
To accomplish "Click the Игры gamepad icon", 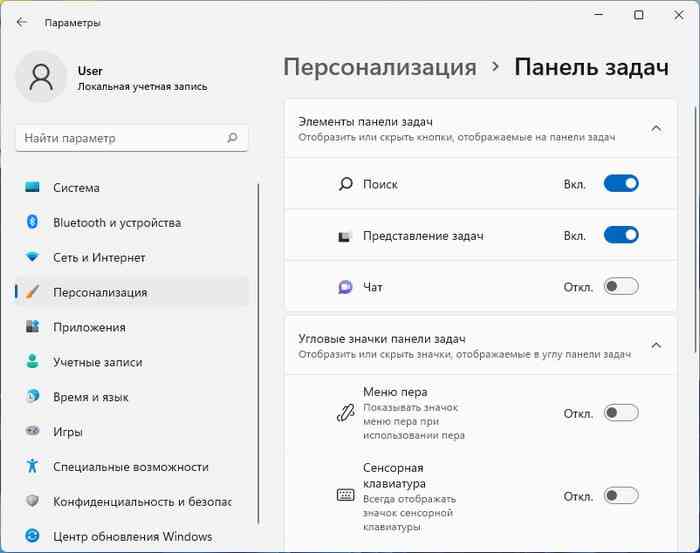I will click(32, 431).
